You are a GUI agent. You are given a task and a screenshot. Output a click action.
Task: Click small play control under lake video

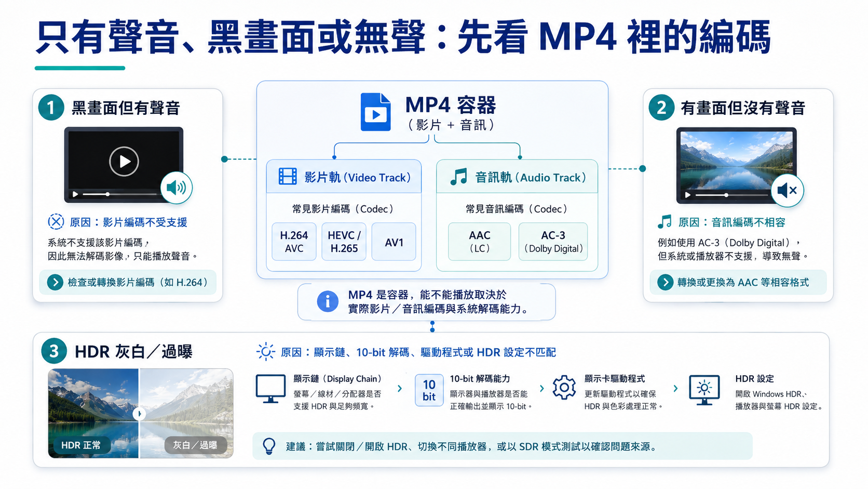coord(687,195)
